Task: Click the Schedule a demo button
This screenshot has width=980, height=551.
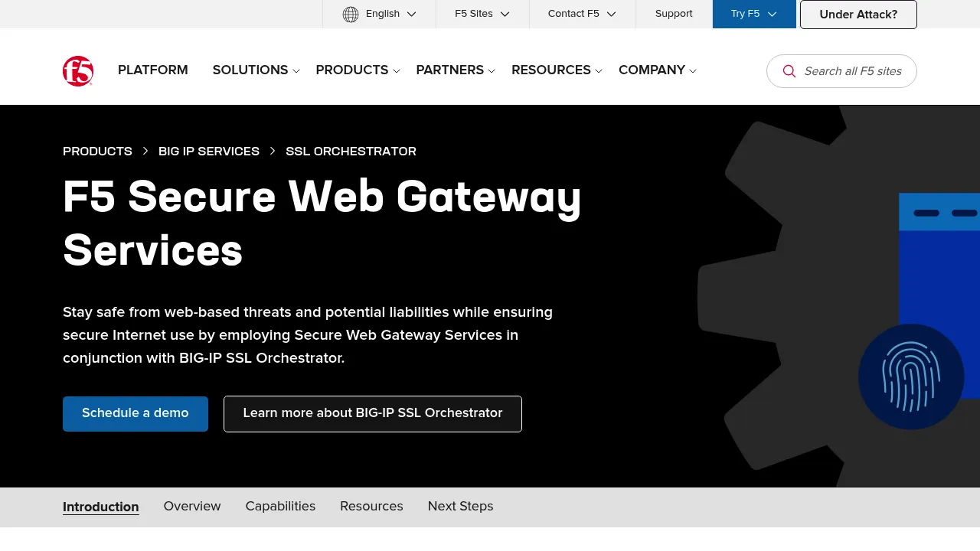Action: point(136,414)
